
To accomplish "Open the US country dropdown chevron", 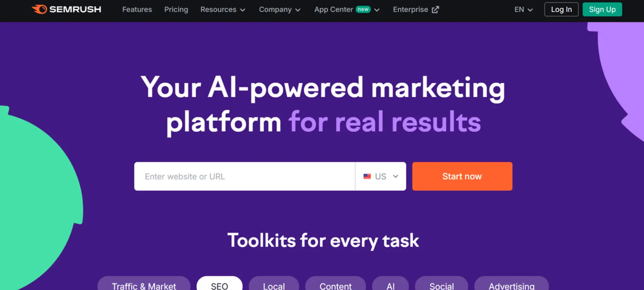I will [396, 176].
